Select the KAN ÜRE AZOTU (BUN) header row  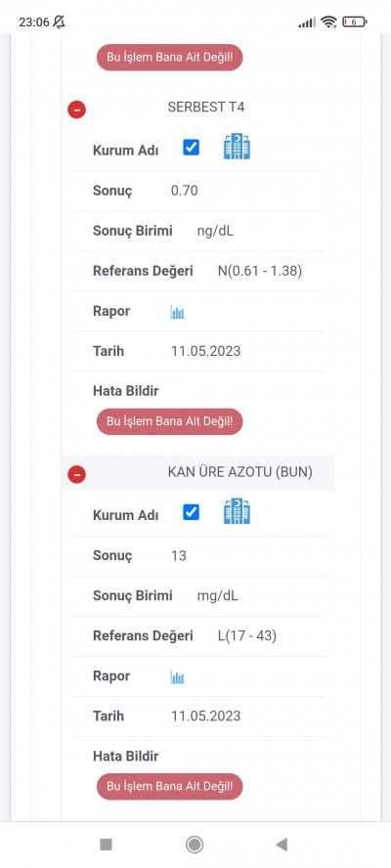pos(198,472)
